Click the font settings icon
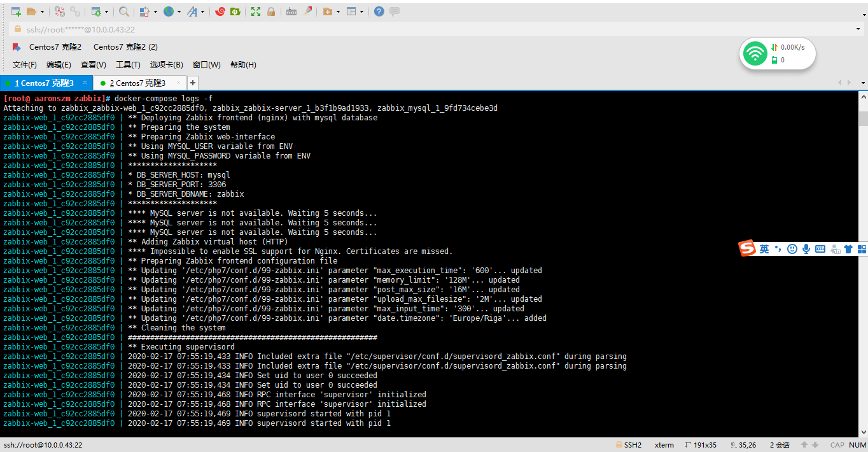This screenshot has height=452, width=868. (x=192, y=11)
